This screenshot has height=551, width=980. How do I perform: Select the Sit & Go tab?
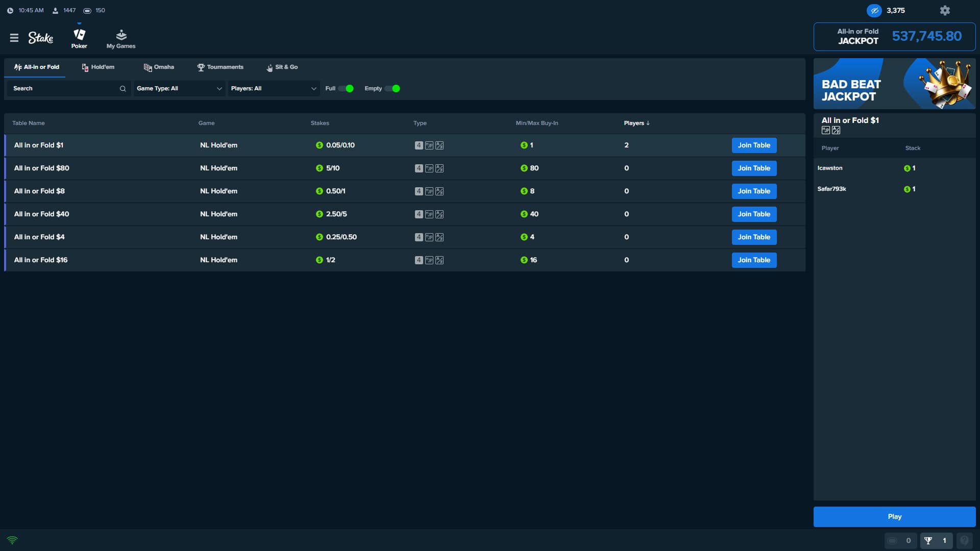(282, 67)
